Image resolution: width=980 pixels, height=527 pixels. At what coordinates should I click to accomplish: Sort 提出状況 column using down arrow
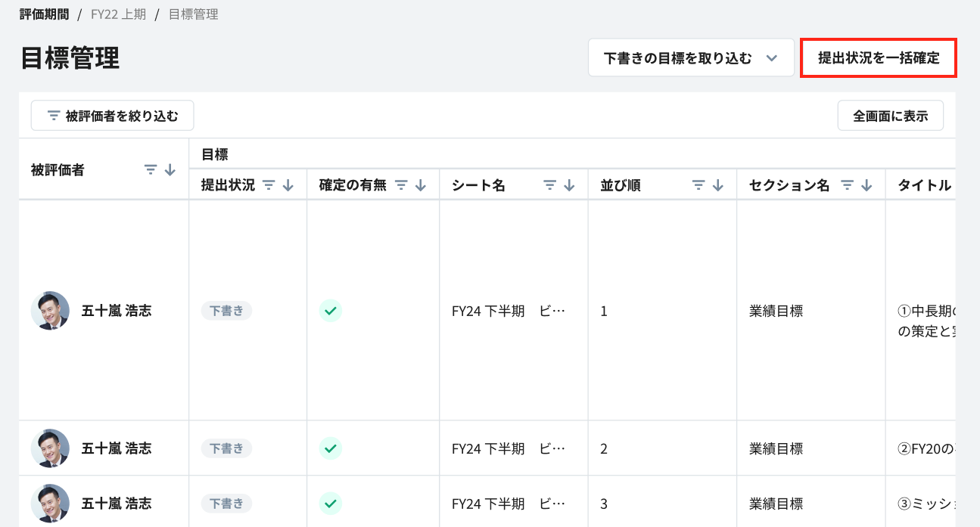point(288,185)
